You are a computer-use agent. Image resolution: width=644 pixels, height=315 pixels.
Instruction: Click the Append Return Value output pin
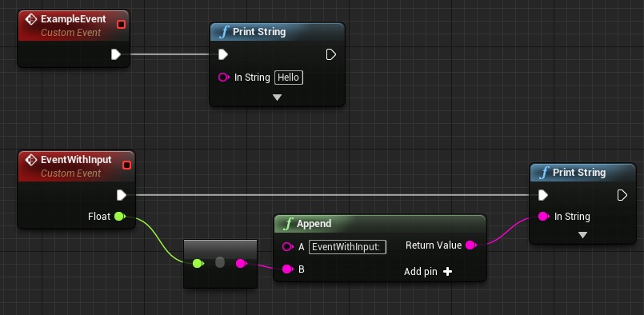click(471, 245)
